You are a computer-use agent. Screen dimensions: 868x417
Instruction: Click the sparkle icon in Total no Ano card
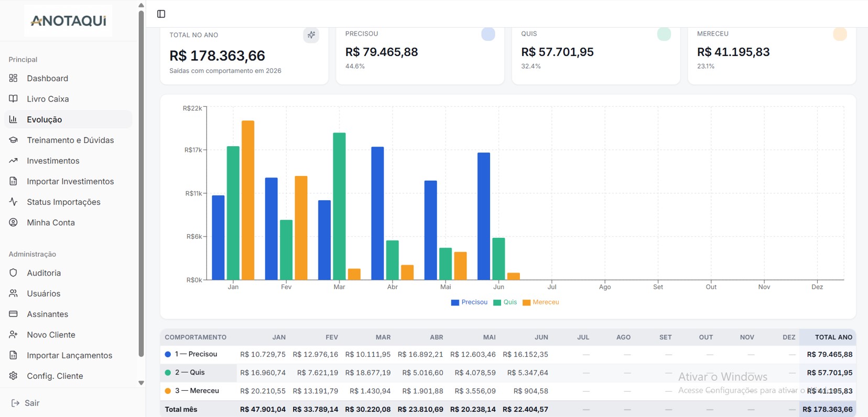[x=311, y=35]
